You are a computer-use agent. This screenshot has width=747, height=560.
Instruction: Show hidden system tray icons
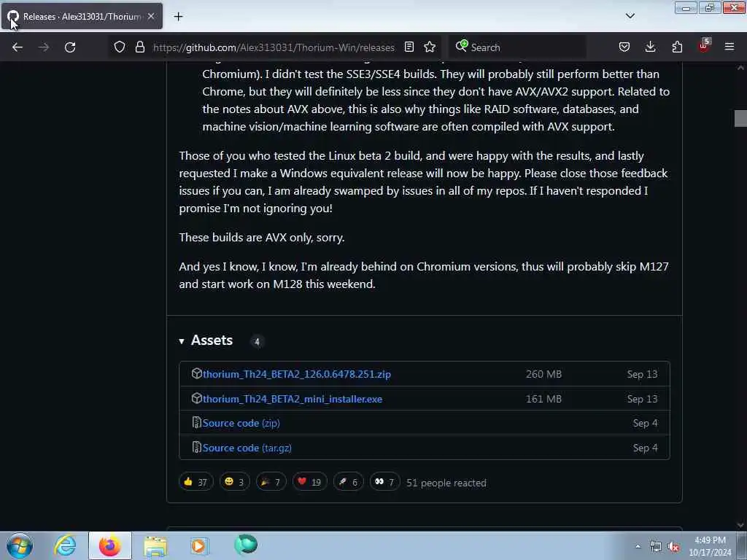click(x=638, y=547)
